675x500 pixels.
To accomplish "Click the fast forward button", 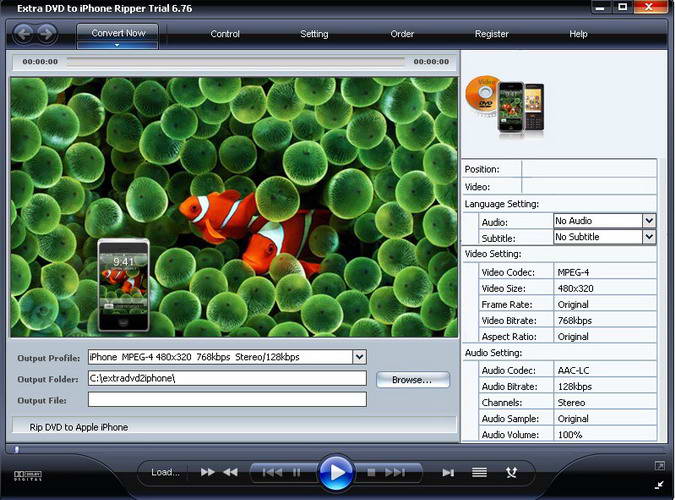I will 207,472.
